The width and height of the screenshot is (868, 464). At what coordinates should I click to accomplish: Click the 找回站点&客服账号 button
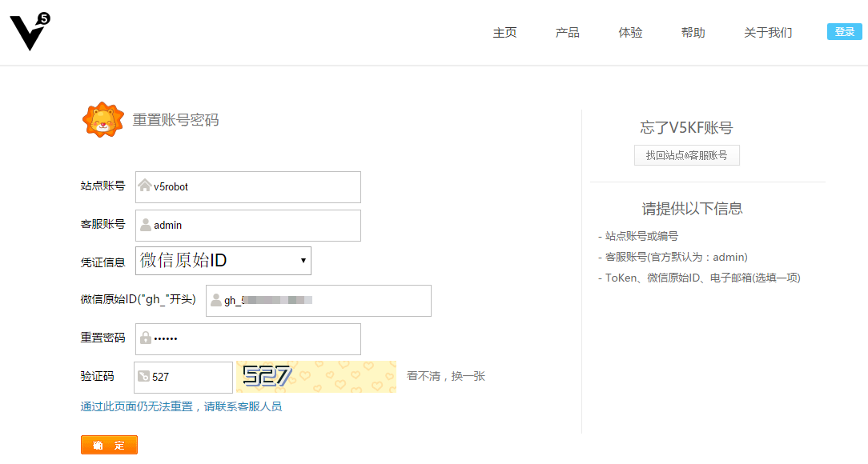pyautogui.click(x=687, y=155)
